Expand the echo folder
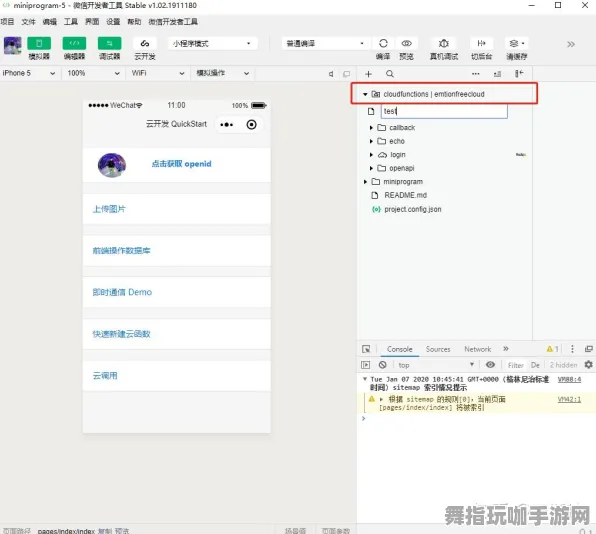Viewport: 596px width, 534px height. [371, 141]
